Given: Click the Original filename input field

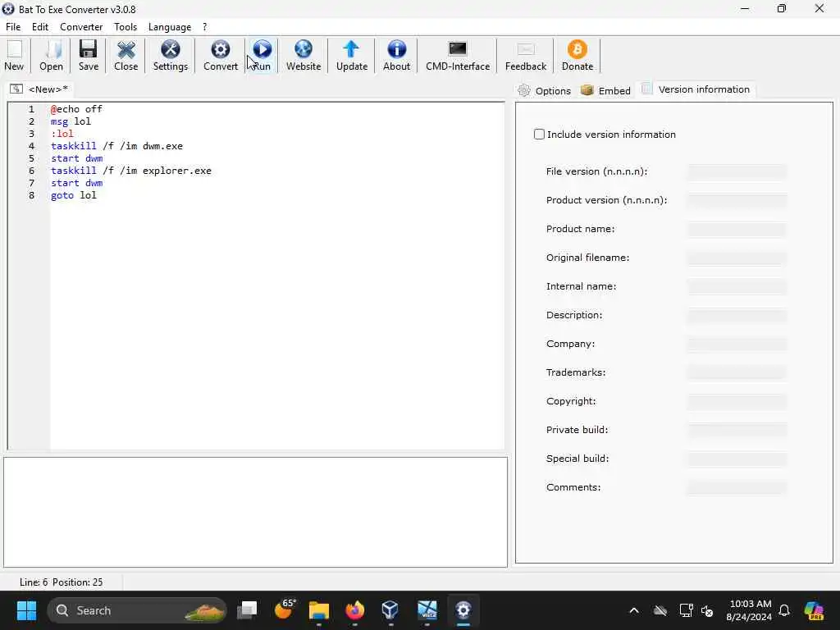Looking at the screenshot, I should (737, 258).
